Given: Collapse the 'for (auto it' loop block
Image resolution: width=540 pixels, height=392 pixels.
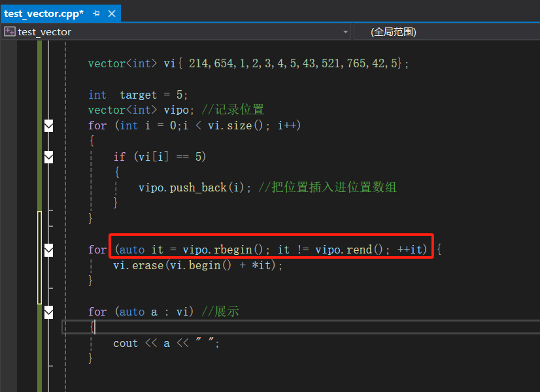Looking at the screenshot, I should (x=49, y=250).
